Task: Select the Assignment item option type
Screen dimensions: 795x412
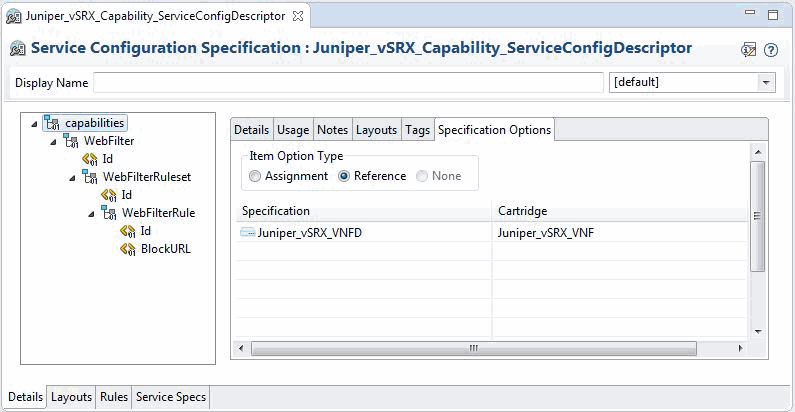Action: tap(288, 176)
